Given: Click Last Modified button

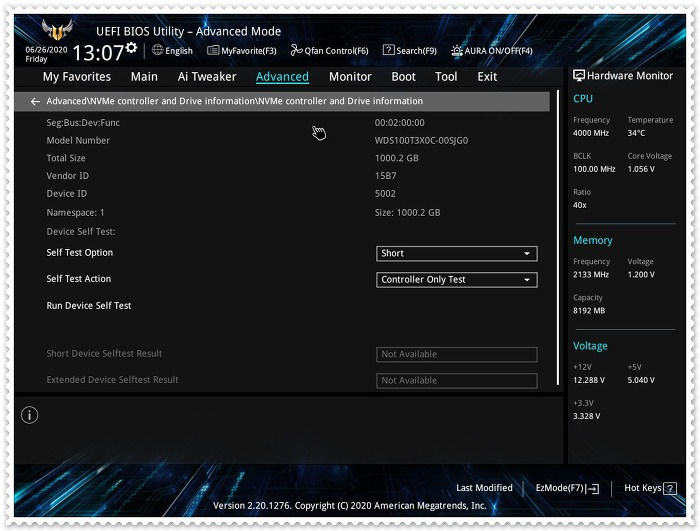Looking at the screenshot, I should pyautogui.click(x=484, y=488).
